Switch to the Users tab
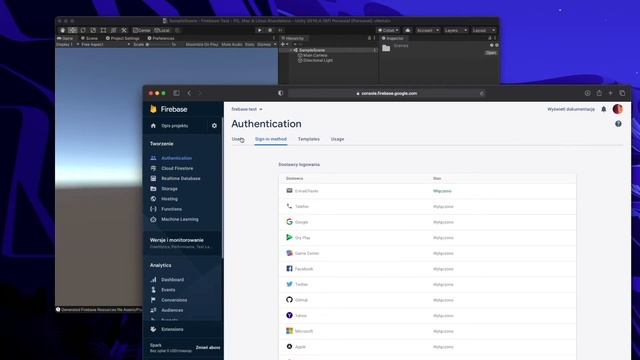Screen dimensions: 640x360 click(238, 139)
